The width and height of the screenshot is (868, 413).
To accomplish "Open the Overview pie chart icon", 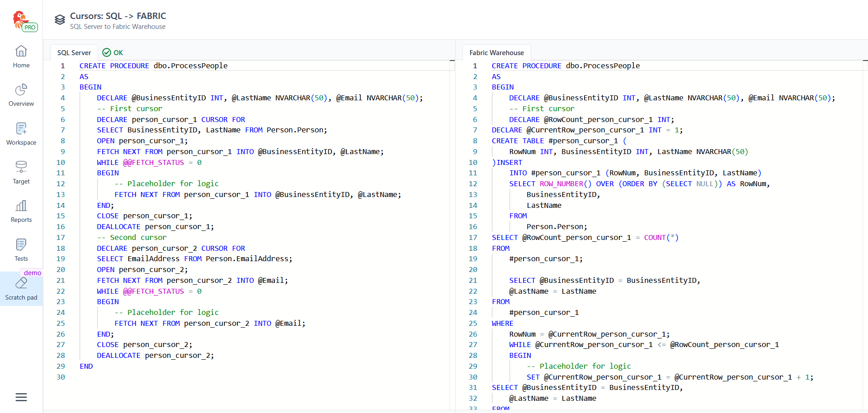I will (x=21, y=95).
